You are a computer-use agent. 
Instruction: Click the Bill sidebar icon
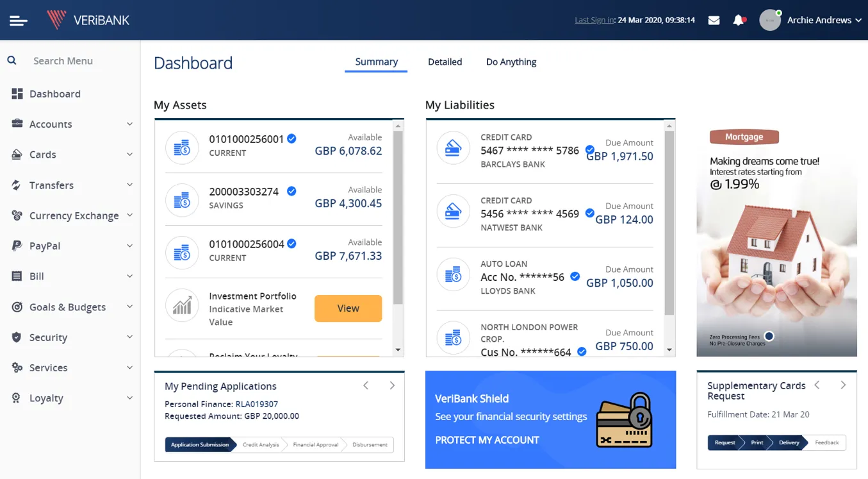(x=17, y=276)
